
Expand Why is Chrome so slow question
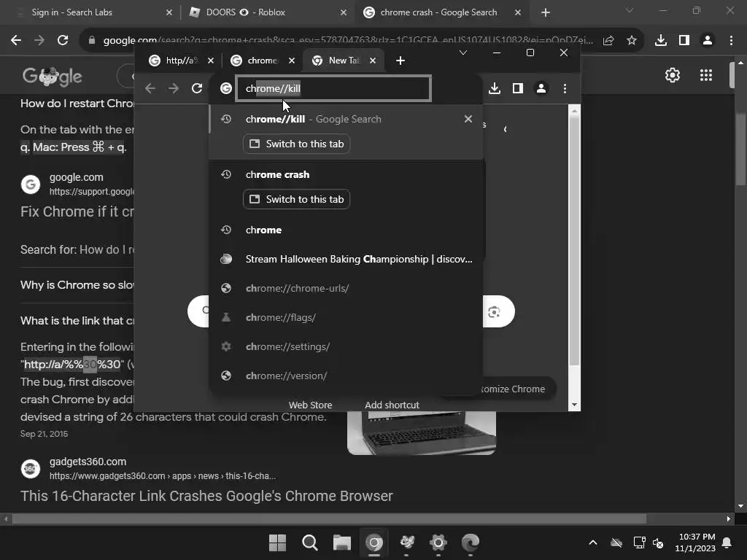(x=77, y=285)
